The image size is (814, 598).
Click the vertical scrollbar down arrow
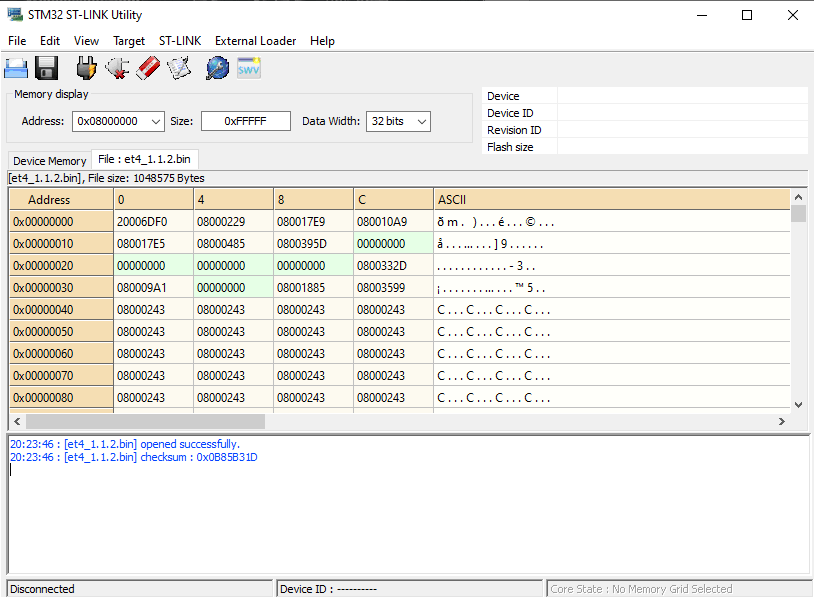click(x=798, y=405)
